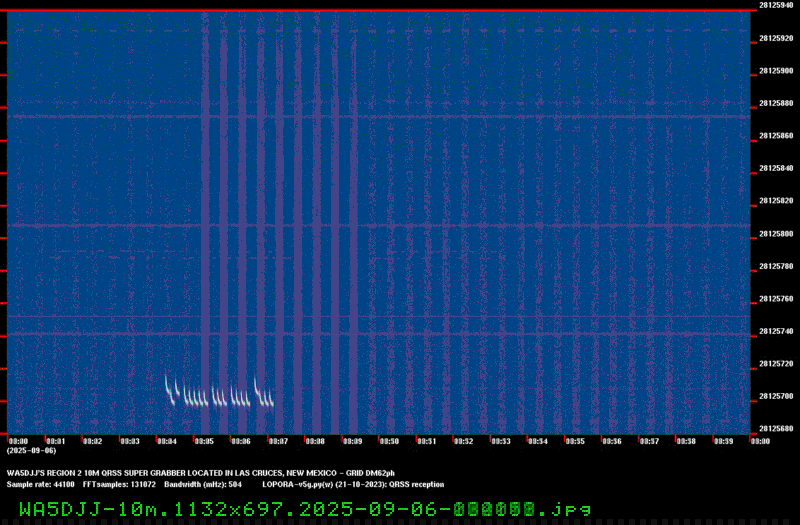Click the 28125920 frequency label

tap(777, 38)
